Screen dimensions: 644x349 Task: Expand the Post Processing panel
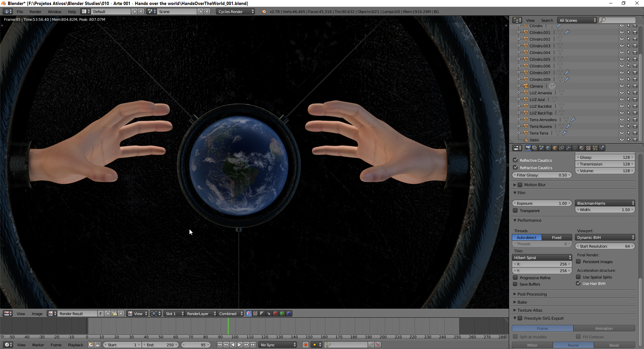pyautogui.click(x=532, y=294)
